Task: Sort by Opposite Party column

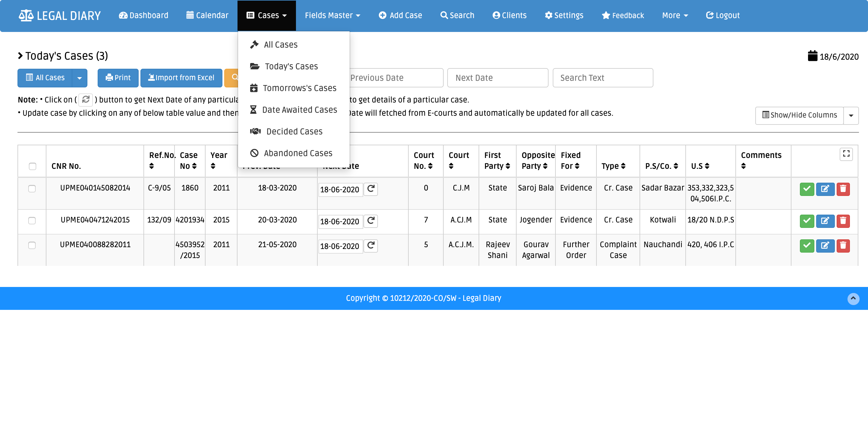Action: 545,166
